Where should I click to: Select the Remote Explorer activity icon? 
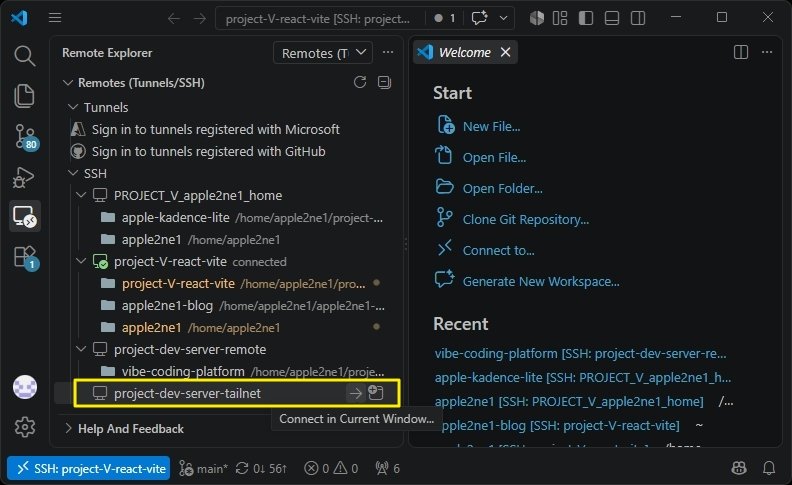tap(24, 216)
